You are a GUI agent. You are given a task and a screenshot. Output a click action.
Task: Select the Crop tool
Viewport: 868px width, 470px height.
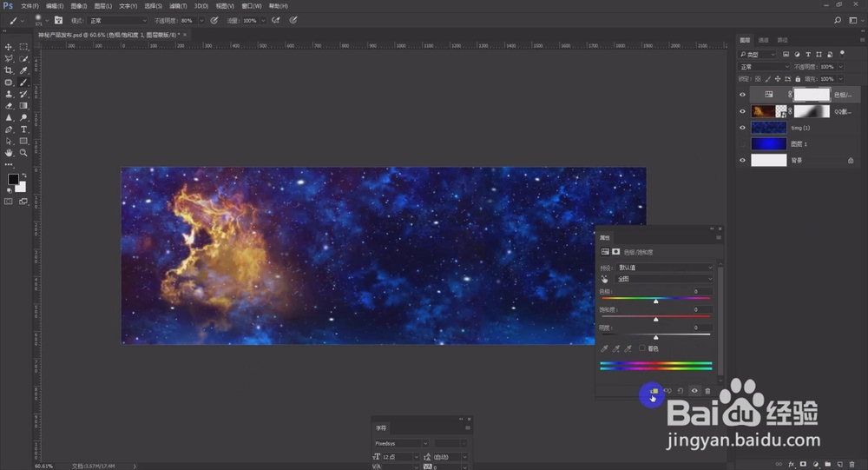pyautogui.click(x=9, y=70)
